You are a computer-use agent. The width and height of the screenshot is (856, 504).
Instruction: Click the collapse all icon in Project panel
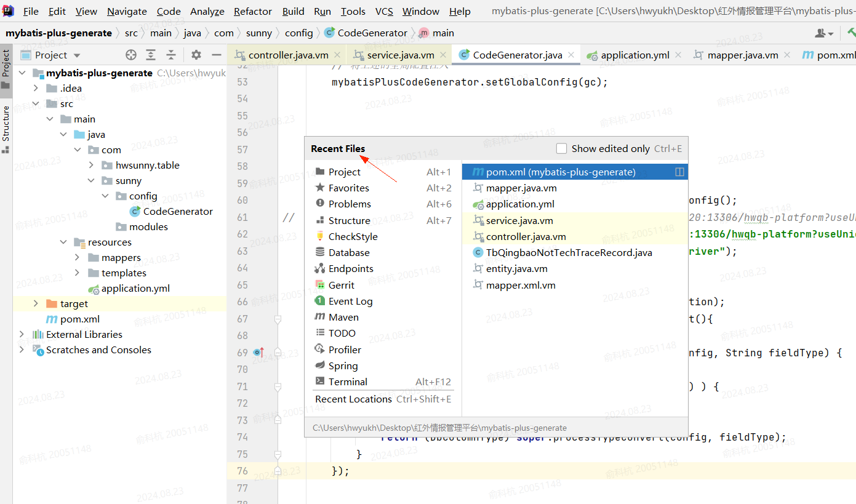click(x=171, y=55)
